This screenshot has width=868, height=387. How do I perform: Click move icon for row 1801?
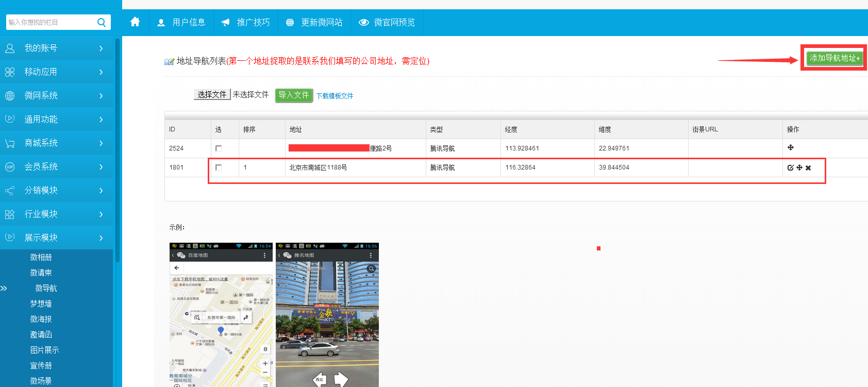[799, 167]
